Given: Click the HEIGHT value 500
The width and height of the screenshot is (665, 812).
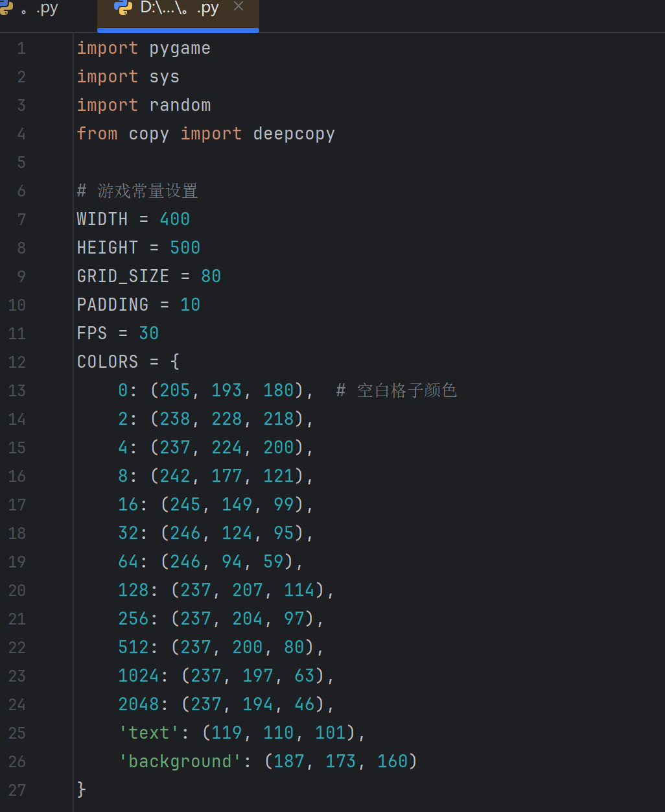Looking at the screenshot, I should point(185,248).
